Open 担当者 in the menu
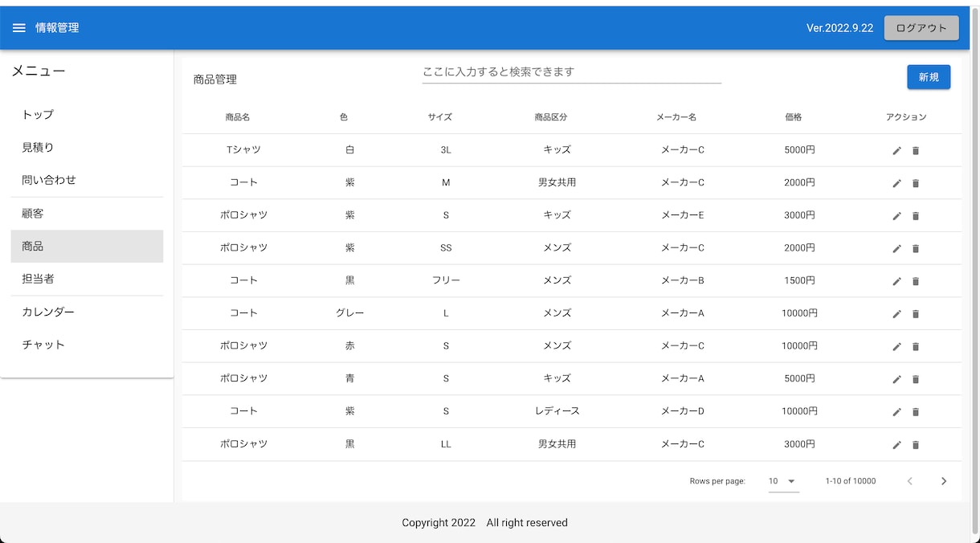980x543 pixels. point(87,279)
